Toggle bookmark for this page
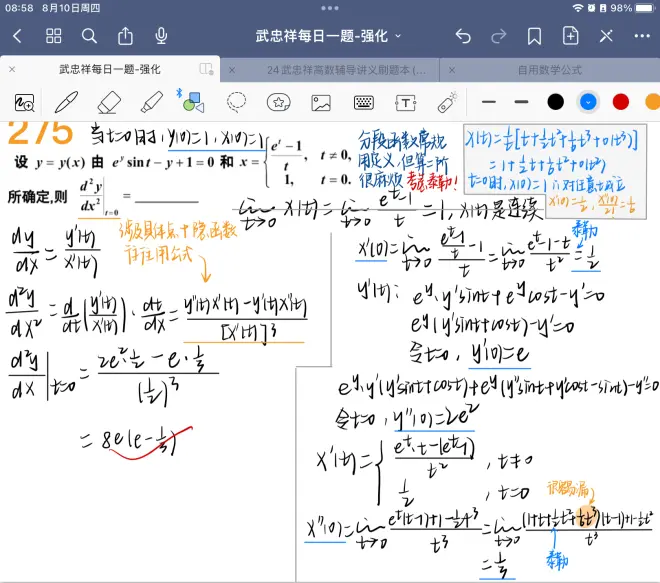This screenshot has width=660, height=583. 534,36
